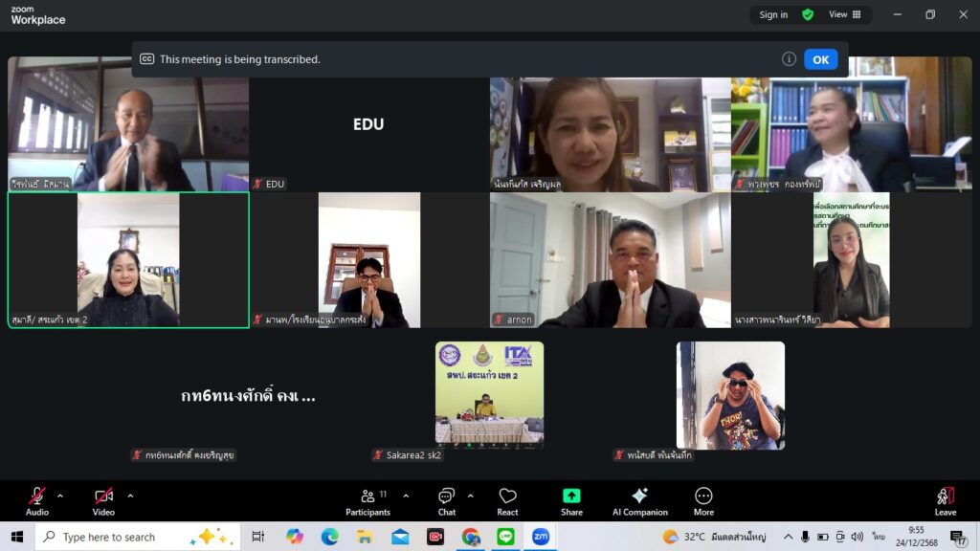The width and height of the screenshot is (980, 551).
Task: Expand the Participants options arrow
Action: tap(406, 496)
